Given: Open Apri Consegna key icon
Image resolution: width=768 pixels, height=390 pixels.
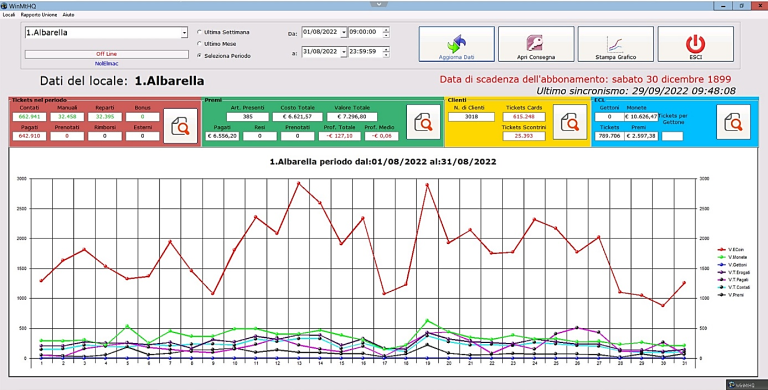Looking at the screenshot, I should [x=536, y=44].
